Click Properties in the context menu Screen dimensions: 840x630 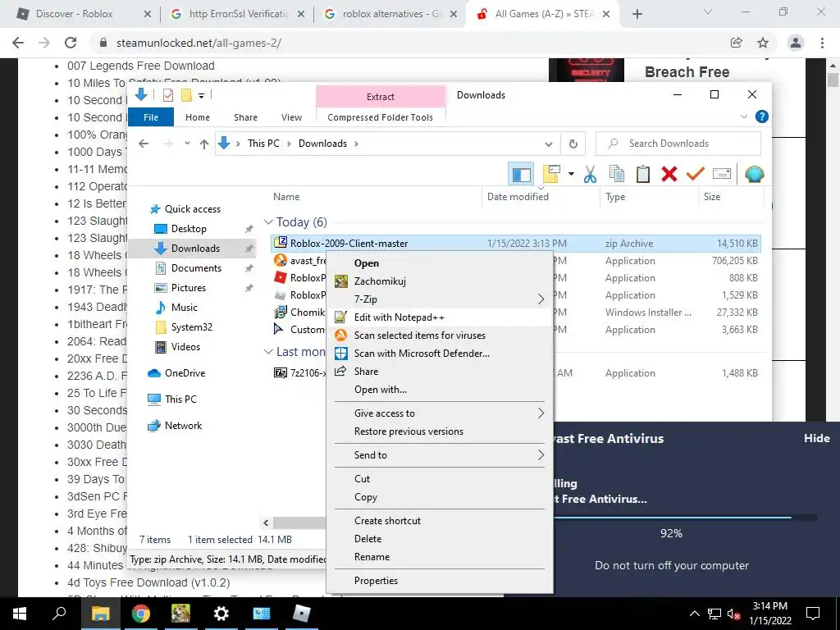440,580
